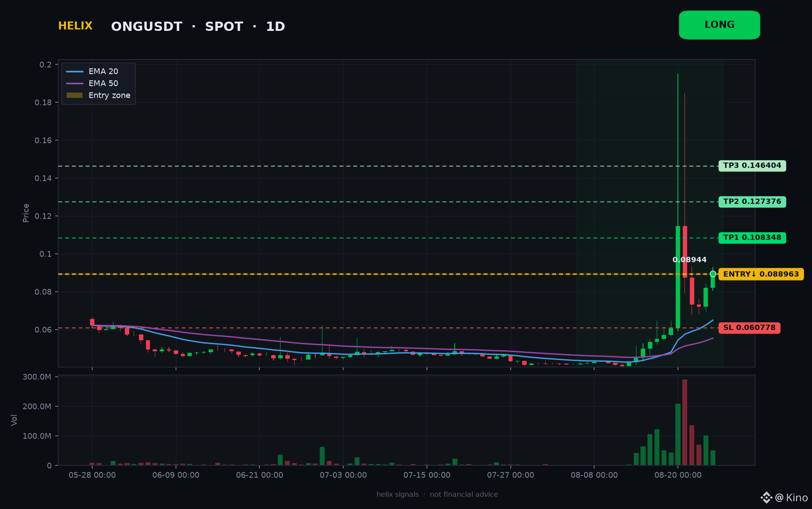Click the 0.06 price axis label
The image size is (812, 509).
43,330
